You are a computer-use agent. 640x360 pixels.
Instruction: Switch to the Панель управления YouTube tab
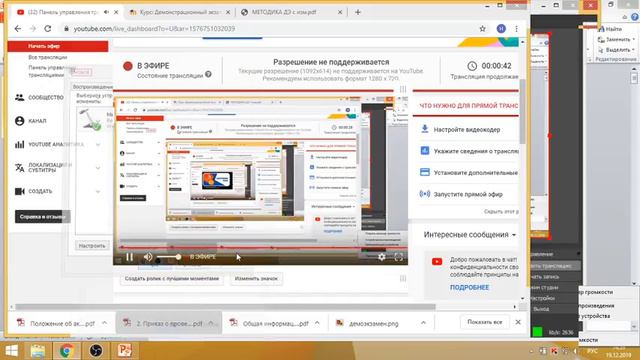point(63,12)
